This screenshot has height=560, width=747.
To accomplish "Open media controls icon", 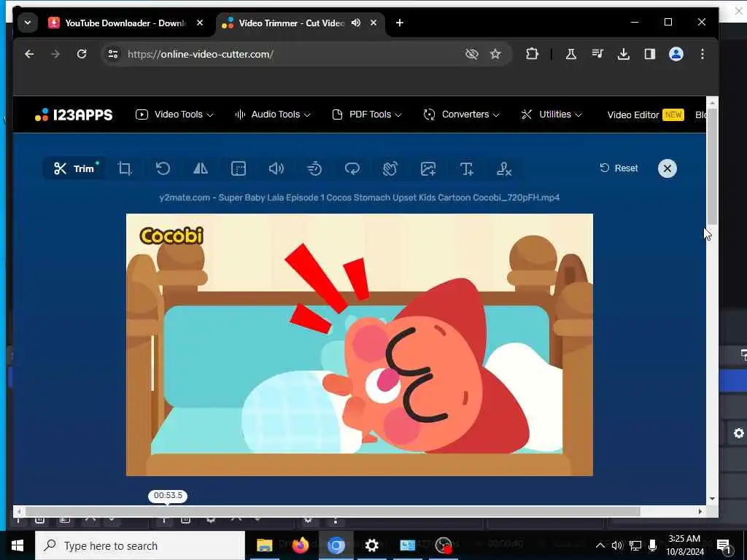I will [x=597, y=54].
